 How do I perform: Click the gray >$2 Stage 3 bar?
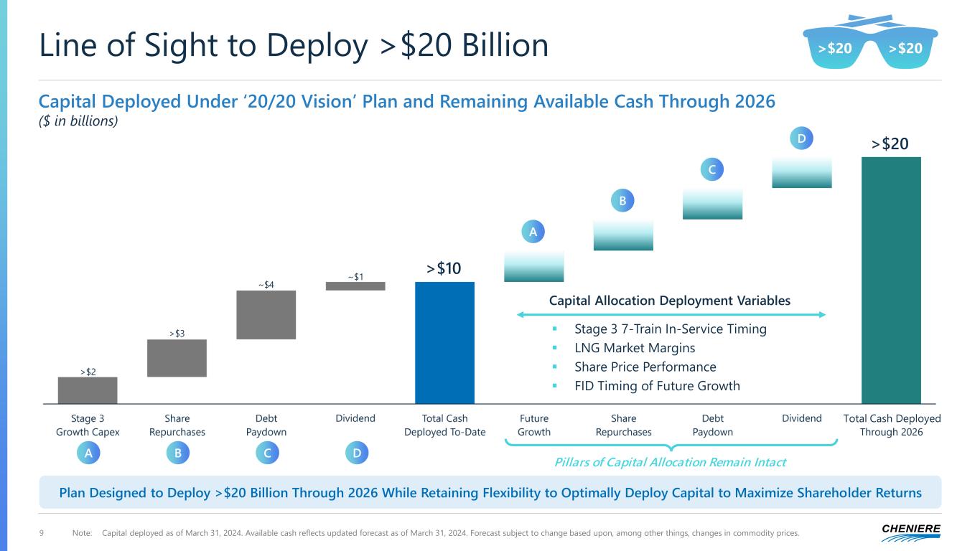coord(88,390)
